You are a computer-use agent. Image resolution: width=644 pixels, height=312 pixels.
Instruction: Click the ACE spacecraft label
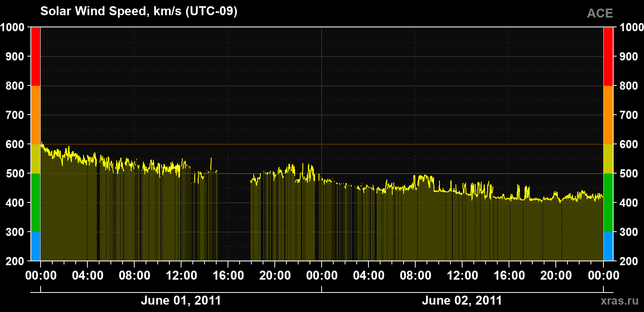pos(600,13)
